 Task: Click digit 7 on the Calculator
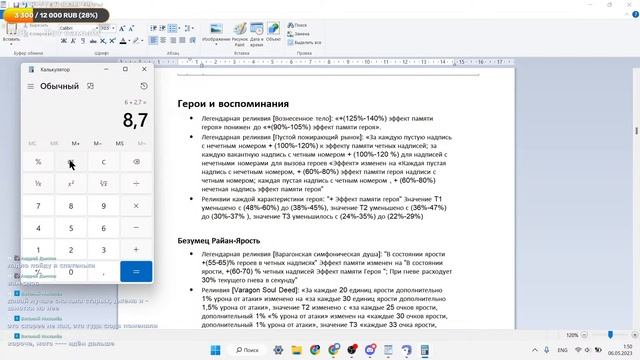[x=38, y=206]
